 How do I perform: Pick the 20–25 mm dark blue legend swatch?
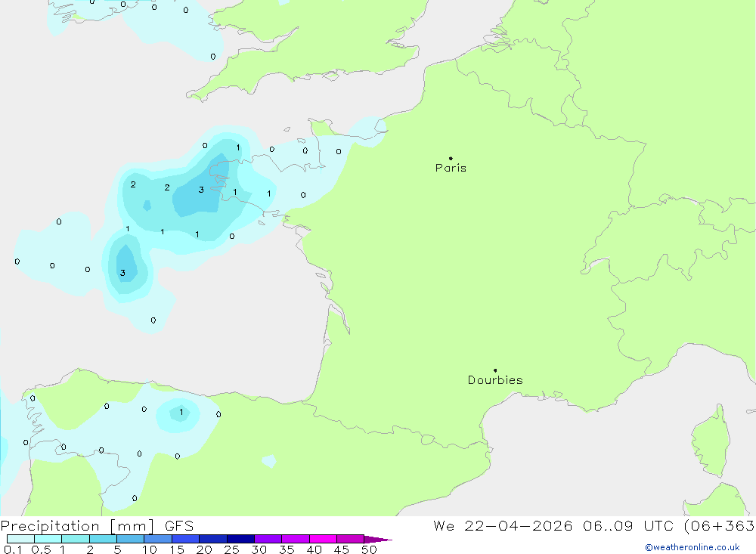click(213, 539)
